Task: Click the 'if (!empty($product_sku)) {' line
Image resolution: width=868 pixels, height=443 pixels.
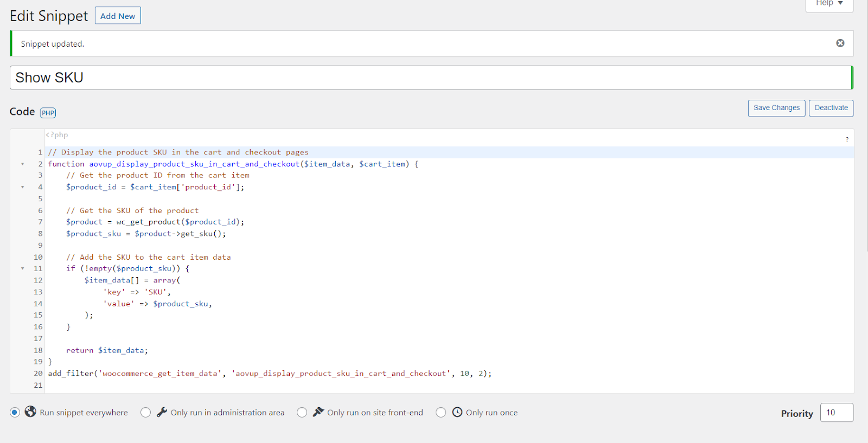Action: tap(127, 268)
